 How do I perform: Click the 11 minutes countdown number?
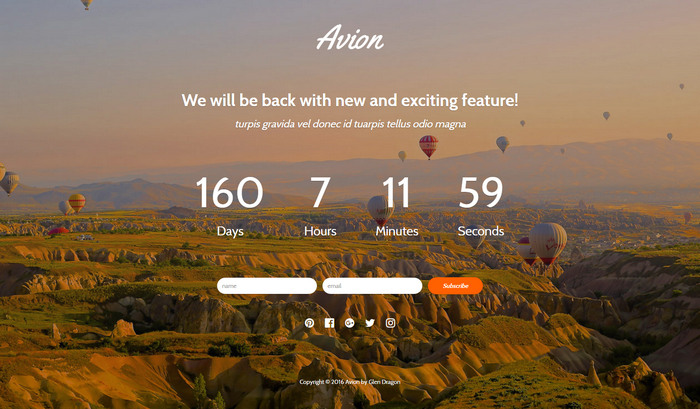(396, 192)
